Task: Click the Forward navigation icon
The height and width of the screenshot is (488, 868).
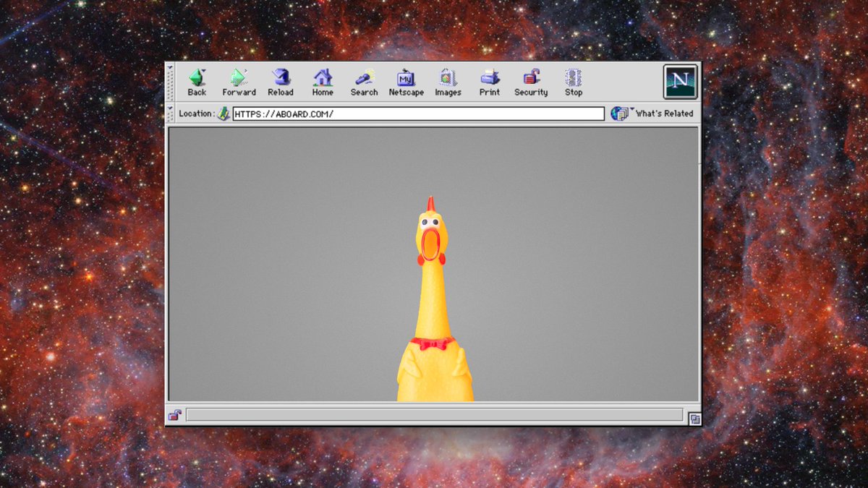Action: click(x=239, y=82)
